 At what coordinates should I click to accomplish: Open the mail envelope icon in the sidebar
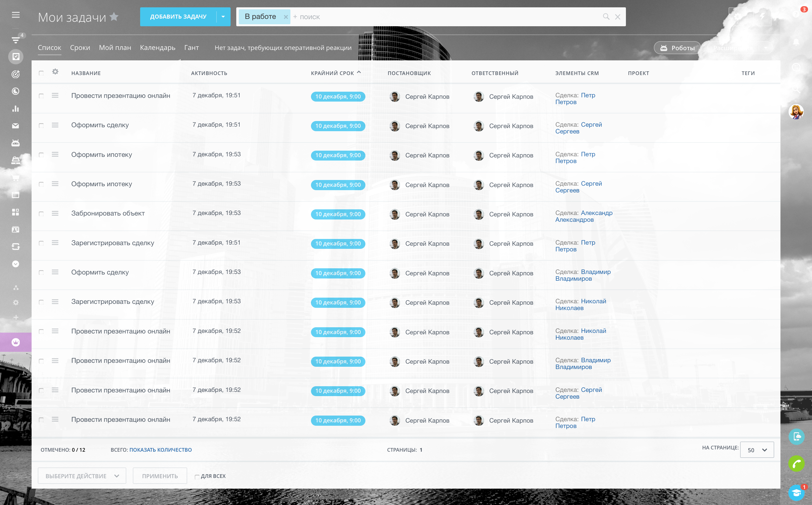pos(16,126)
